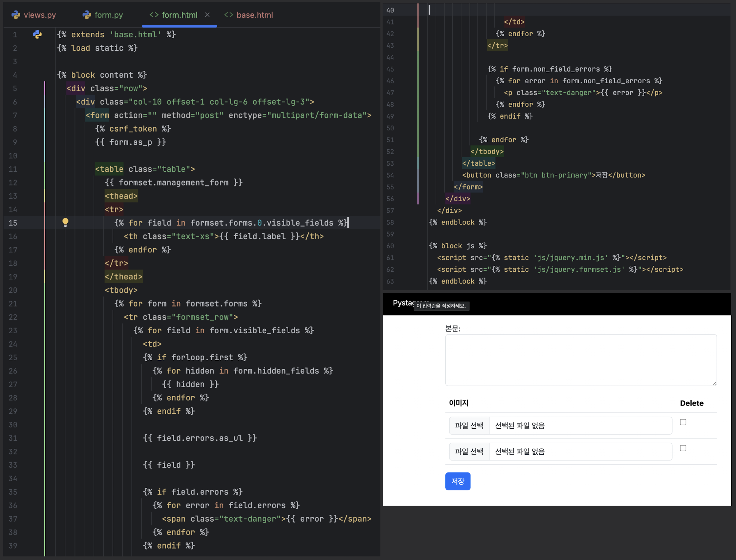Click second 파일 선택 file chooser button

pos(469,452)
